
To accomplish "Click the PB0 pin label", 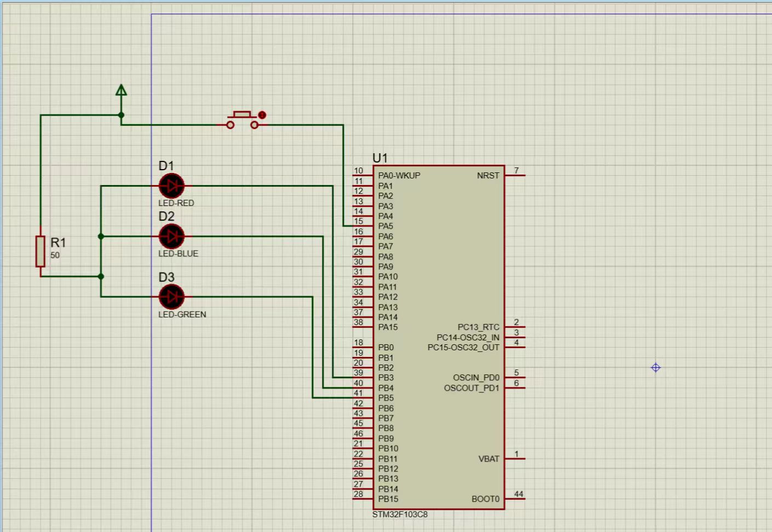I will (385, 348).
